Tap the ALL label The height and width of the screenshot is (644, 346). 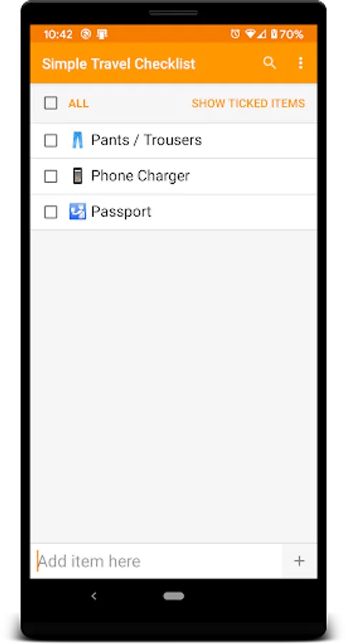click(79, 103)
